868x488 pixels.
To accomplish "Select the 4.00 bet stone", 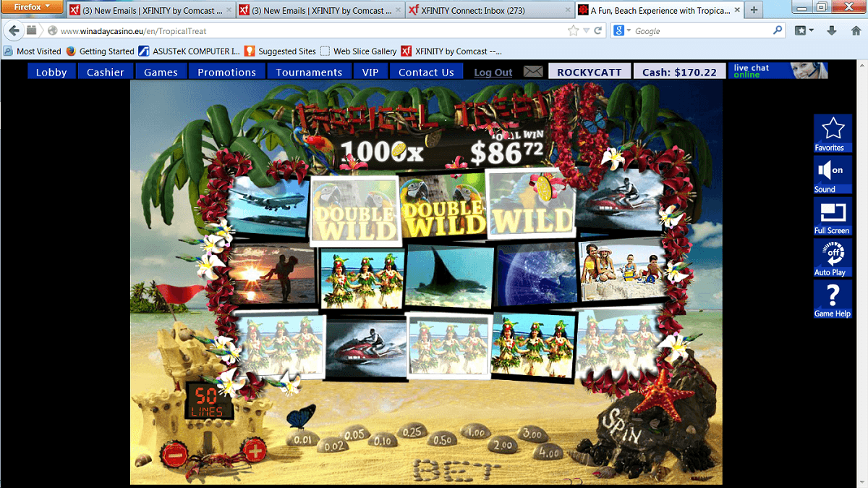I will (x=550, y=453).
